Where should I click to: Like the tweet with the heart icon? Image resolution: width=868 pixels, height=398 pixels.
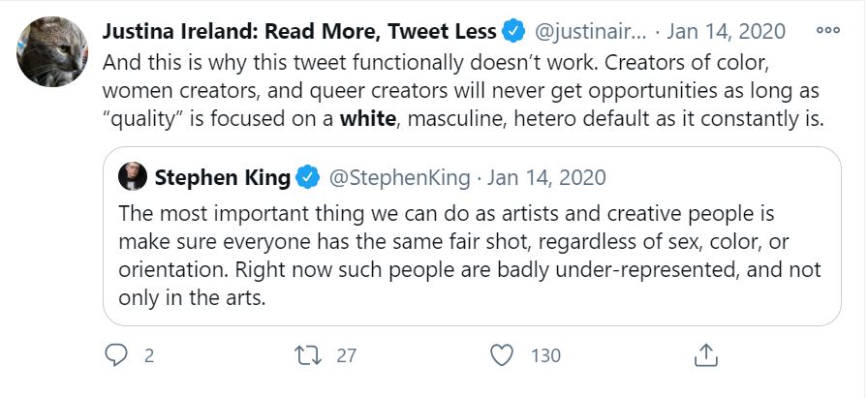pos(502,355)
